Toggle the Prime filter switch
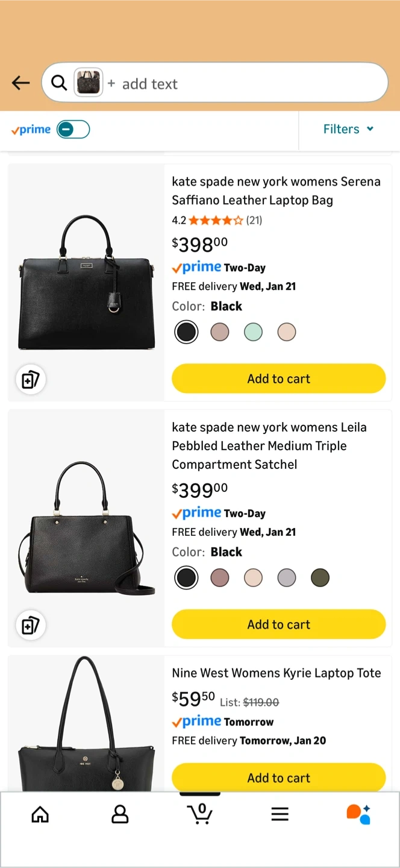This screenshot has width=400, height=868. [x=73, y=129]
